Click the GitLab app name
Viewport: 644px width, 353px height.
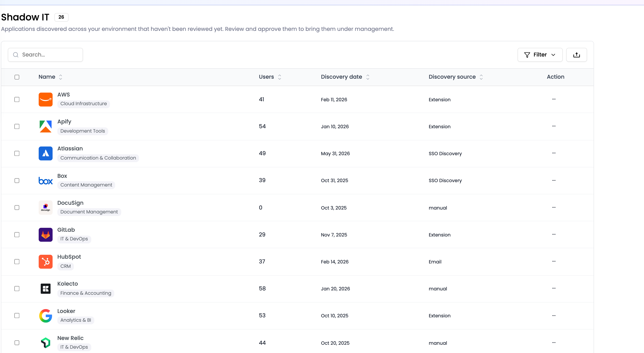(x=66, y=230)
